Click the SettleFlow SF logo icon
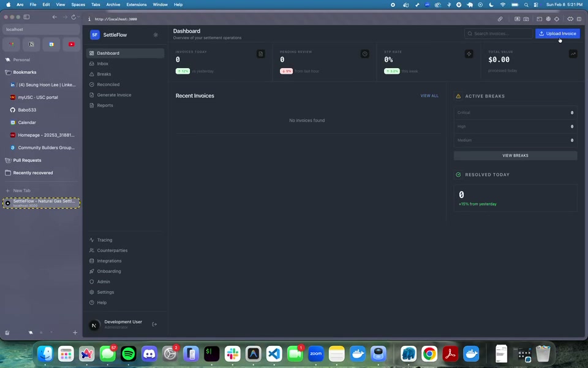Image resolution: width=588 pixels, height=368 pixels. (x=95, y=35)
